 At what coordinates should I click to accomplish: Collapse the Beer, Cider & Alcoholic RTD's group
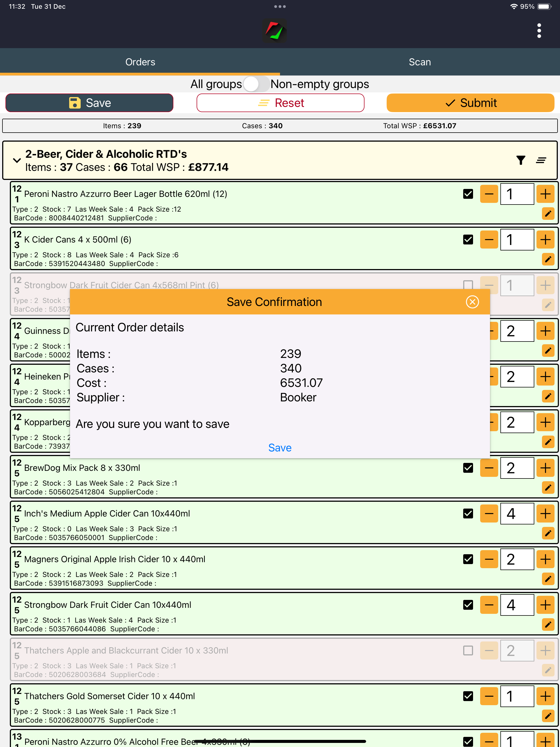[x=17, y=161]
